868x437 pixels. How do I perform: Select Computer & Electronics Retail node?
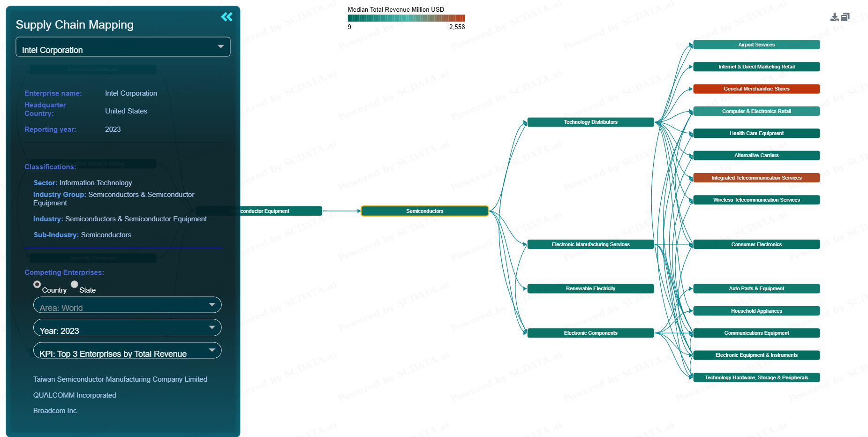coord(756,111)
